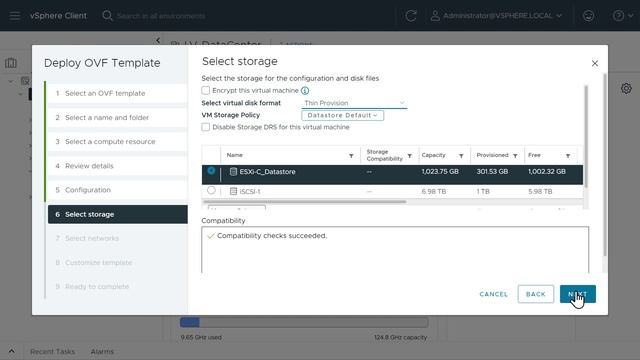Sort by the Name column header
This screenshot has width=640, height=360.
[235, 155]
